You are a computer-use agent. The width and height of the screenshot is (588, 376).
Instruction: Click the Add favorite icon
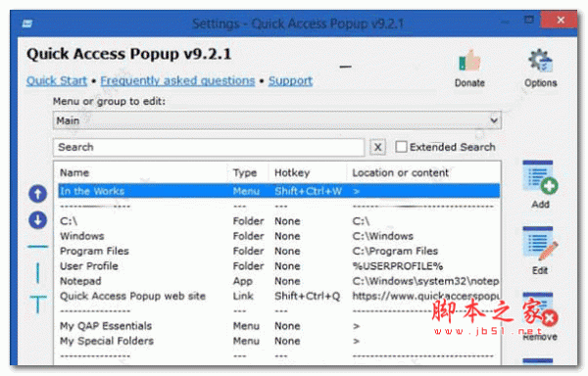(x=540, y=177)
